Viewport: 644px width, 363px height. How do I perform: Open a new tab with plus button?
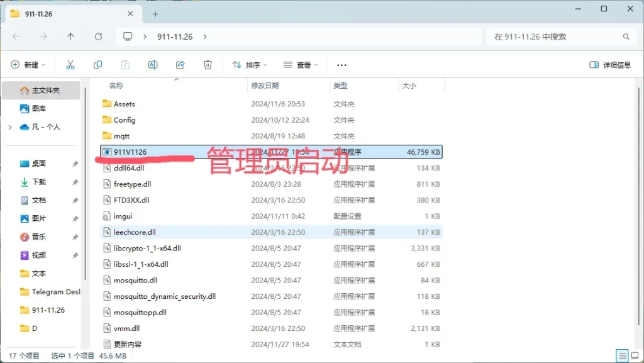pyautogui.click(x=155, y=14)
